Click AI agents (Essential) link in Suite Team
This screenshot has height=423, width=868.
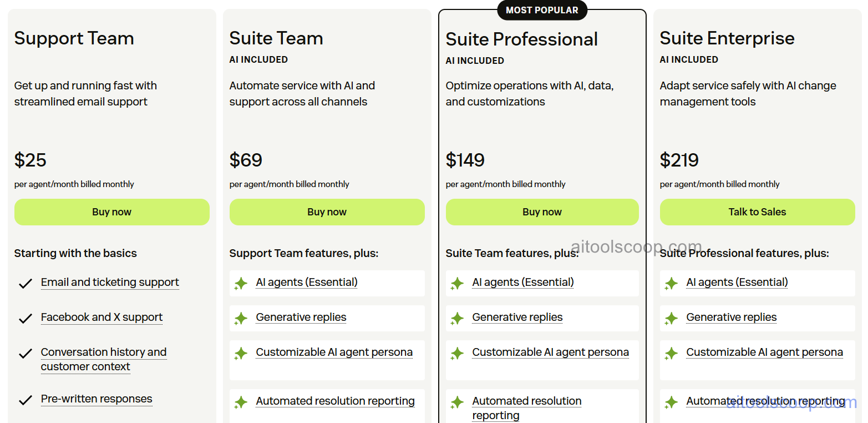[307, 283]
